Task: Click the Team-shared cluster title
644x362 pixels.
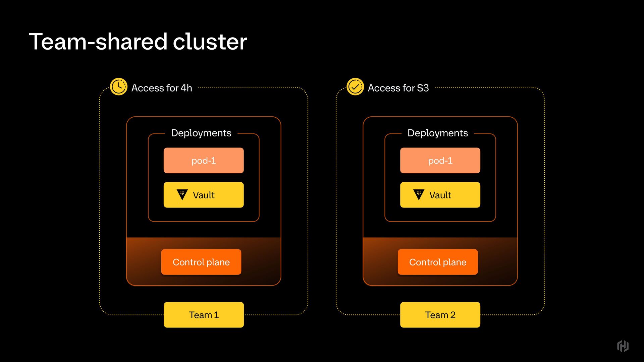Action: 138,42
